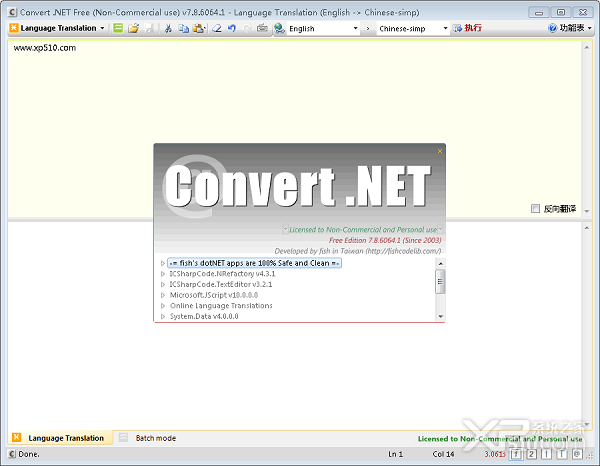The width and height of the screenshot is (600, 466).
Task: Click the 'Ln 1' status bar entry
Action: pos(395,454)
